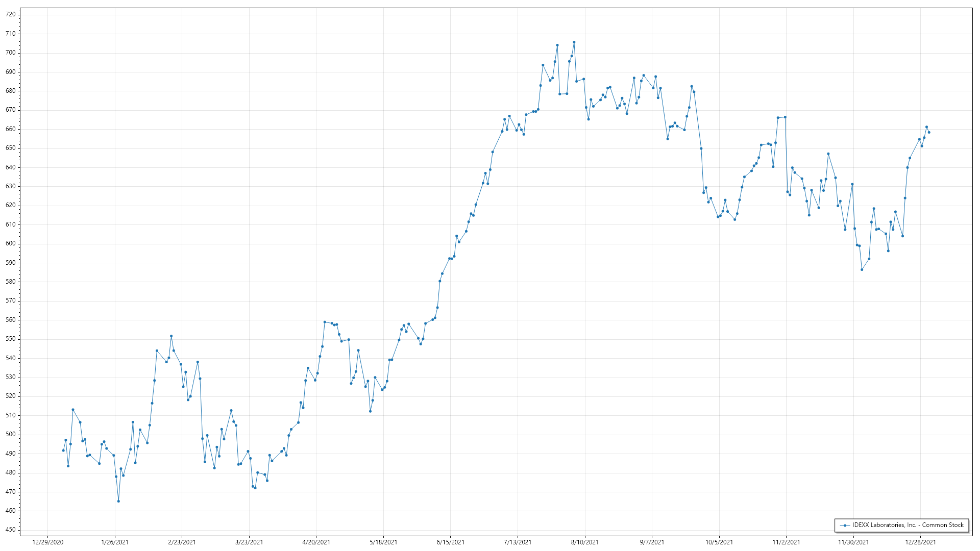This screenshot has height=551, width=980.
Task: Click the 600 y-axis value label
Action: [x=11, y=243]
